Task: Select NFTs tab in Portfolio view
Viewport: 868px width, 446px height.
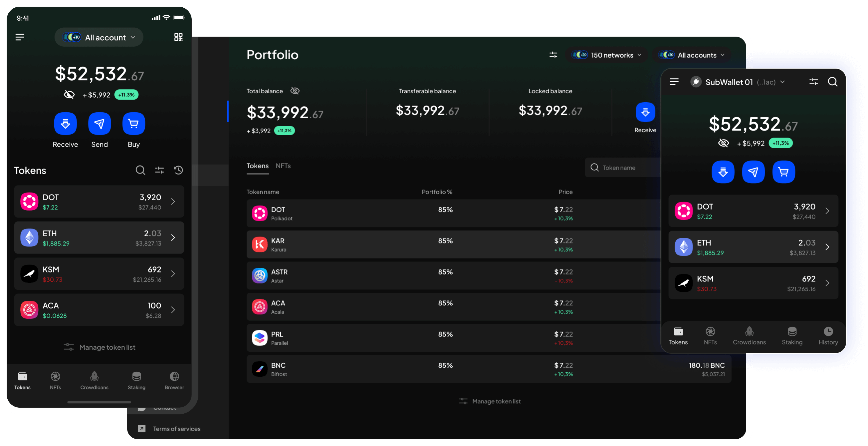Action: click(283, 166)
